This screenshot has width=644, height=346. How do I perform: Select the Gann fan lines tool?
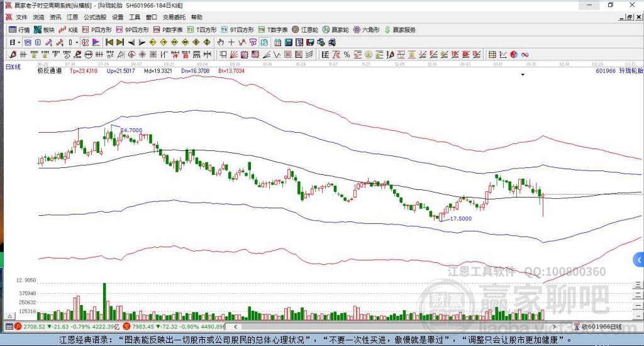[x=234, y=55]
